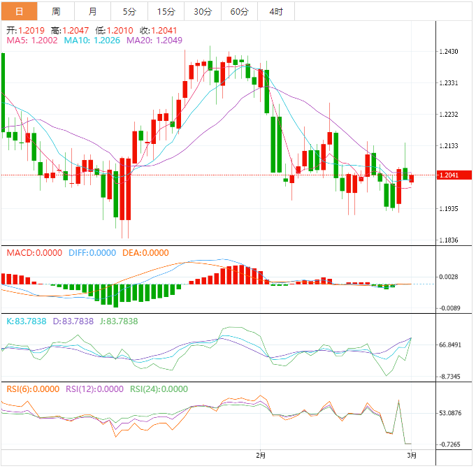Click the 3月 date axis marker

(x=412, y=455)
